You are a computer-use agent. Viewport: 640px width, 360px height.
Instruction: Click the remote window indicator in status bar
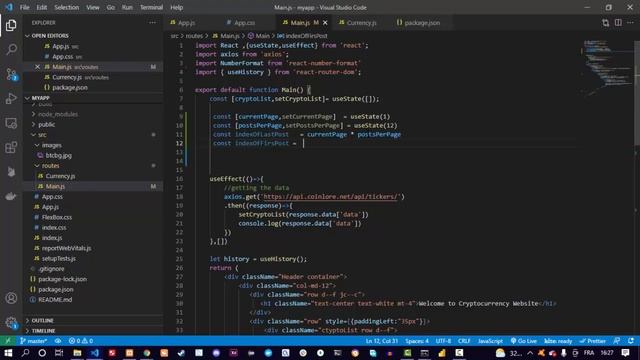pos(8,341)
